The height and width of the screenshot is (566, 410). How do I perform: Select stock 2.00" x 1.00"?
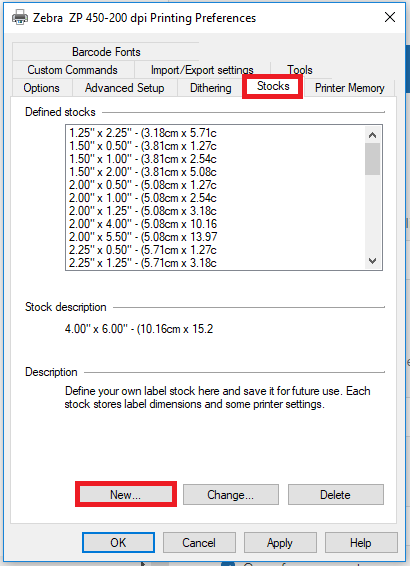click(x=143, y=198)
